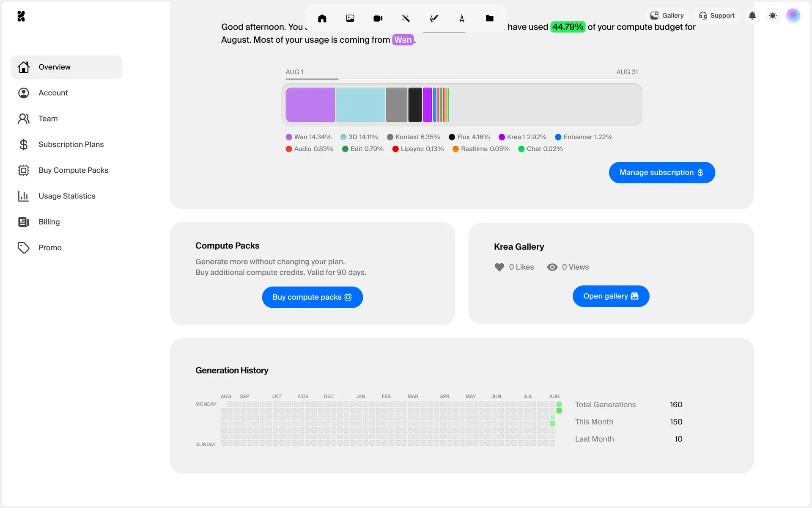Open the notifications bell
Image resolution: width=812 pixels, height=508 pixels.
tap(752, 16)
